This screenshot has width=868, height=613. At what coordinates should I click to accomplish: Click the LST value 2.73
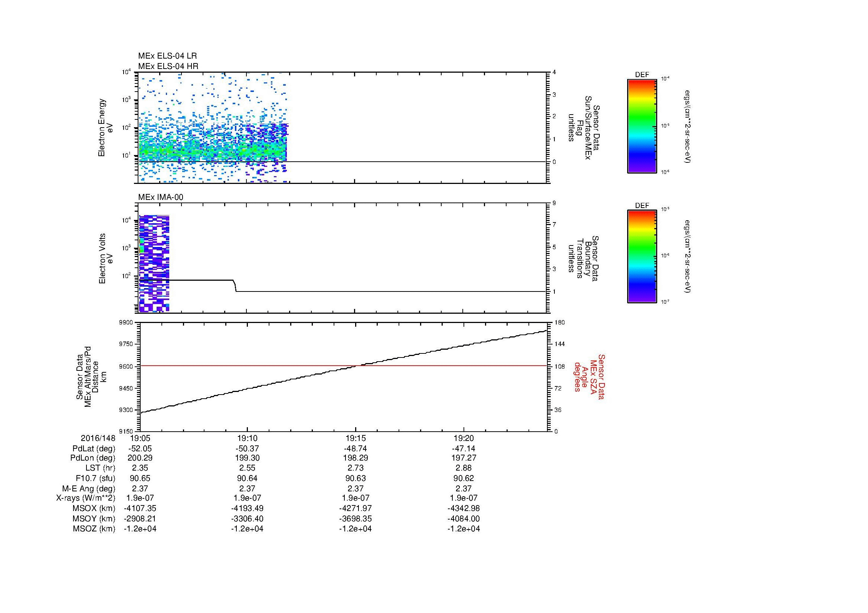tap(356, 468)
